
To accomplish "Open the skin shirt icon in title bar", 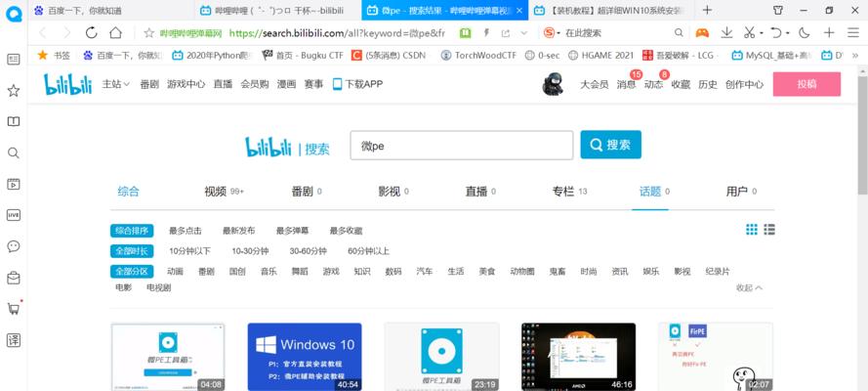I will [x=778, y=10].
